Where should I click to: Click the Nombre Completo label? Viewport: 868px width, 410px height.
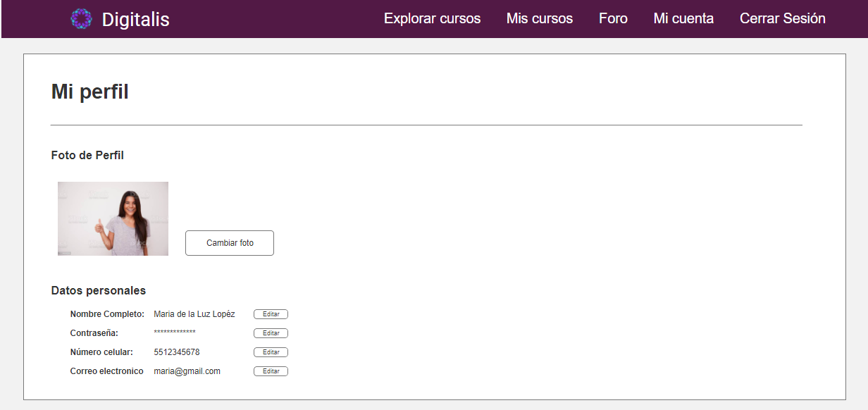pos(107,314)
